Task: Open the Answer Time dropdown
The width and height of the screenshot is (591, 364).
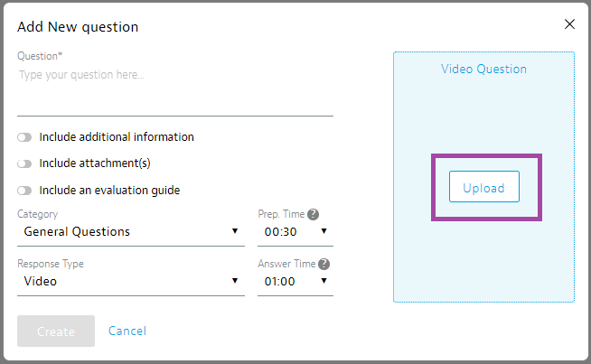Action: [295, 282]
